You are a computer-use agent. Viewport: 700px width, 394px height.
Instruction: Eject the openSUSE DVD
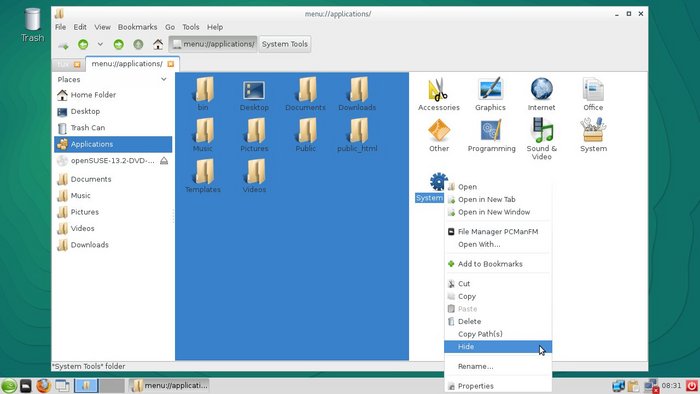pyautogui.click(x=164, y=161)
